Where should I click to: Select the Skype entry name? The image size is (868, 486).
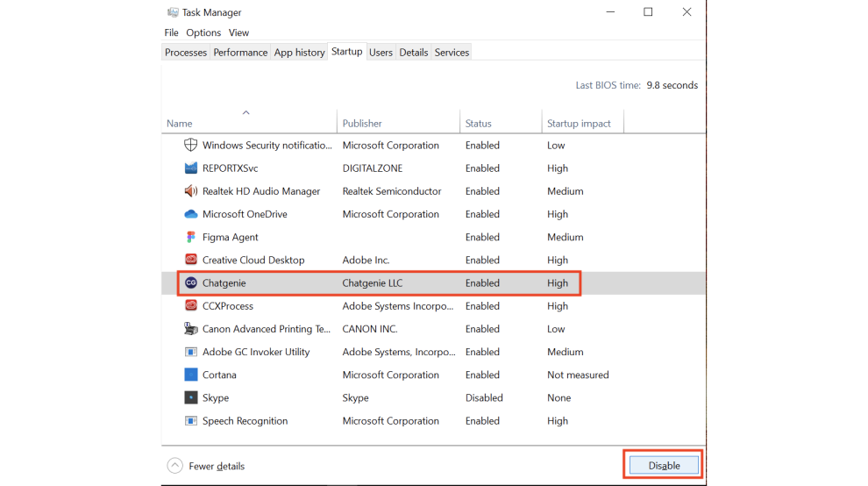[x=216, y=398]
